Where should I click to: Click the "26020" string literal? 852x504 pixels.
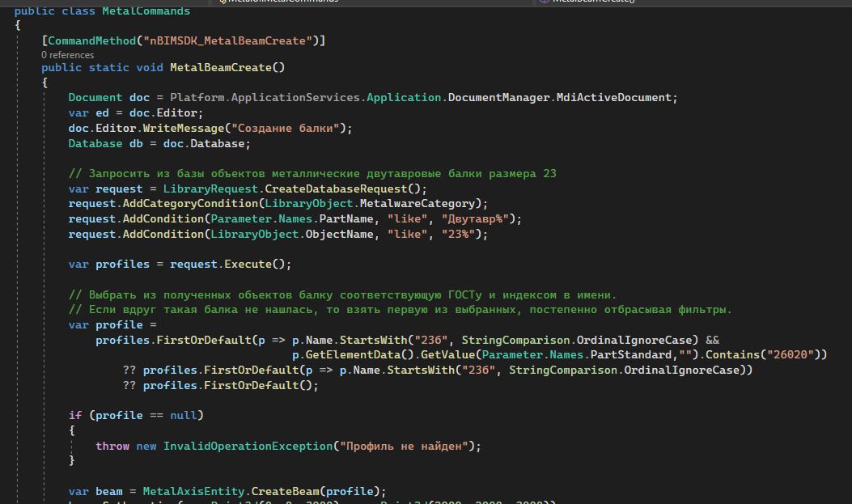pyautogui.click(x=791, y=354)
